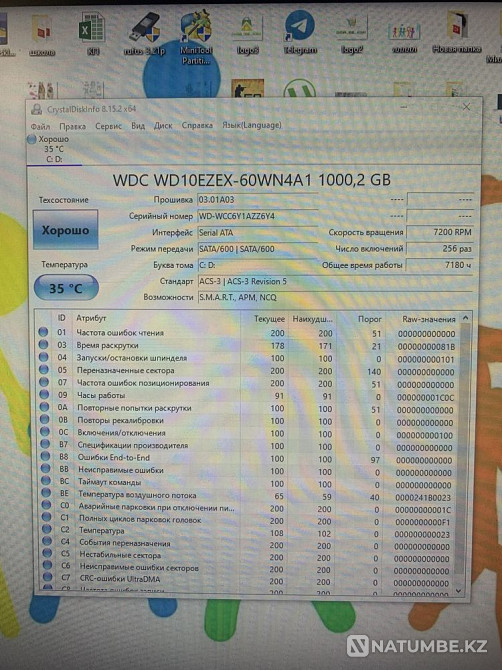Open the MiniTool Partition desktop icon
Screen dimensions: 502x670
(196, 38)
